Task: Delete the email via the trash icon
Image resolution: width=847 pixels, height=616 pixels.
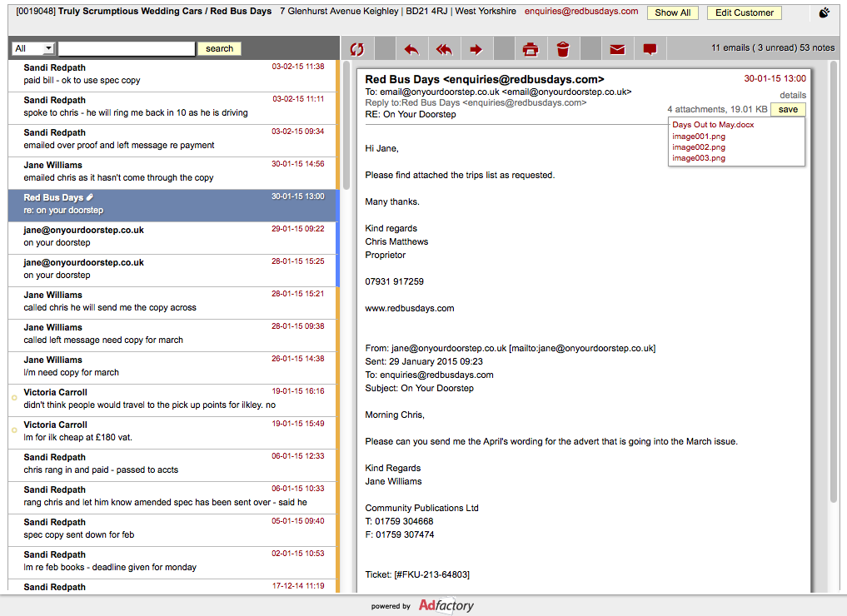Action: coord(563,49)
